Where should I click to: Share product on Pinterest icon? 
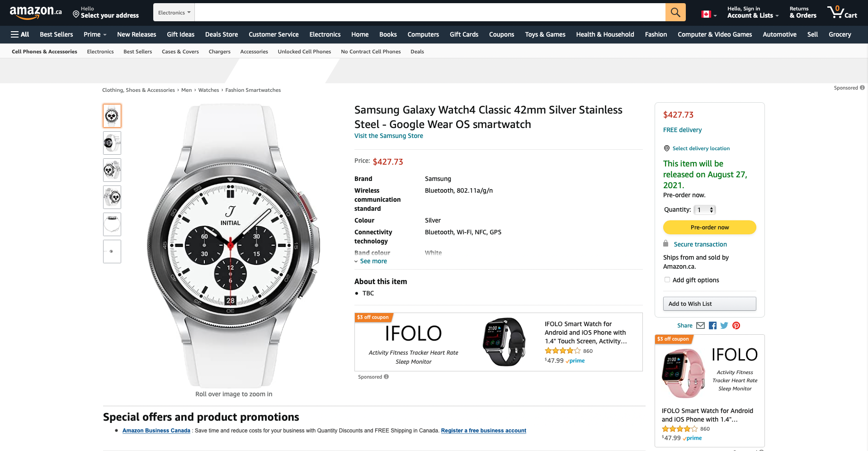pos(736,325)
